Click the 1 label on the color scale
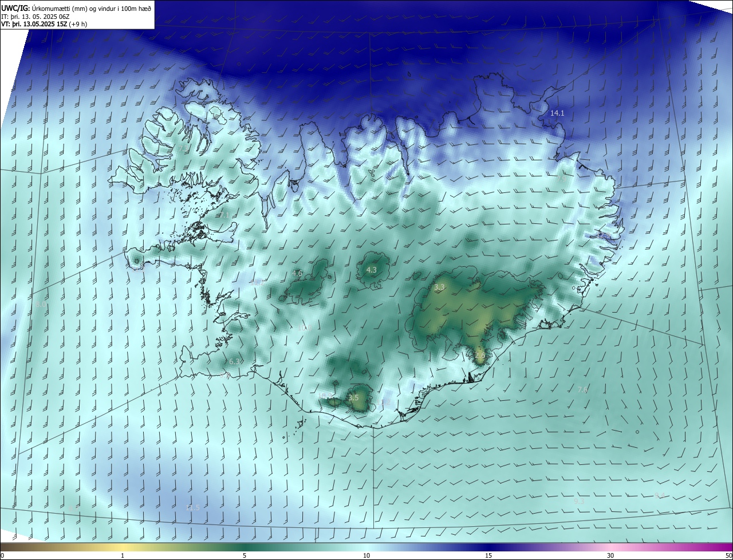 click(x=123, y=556)
